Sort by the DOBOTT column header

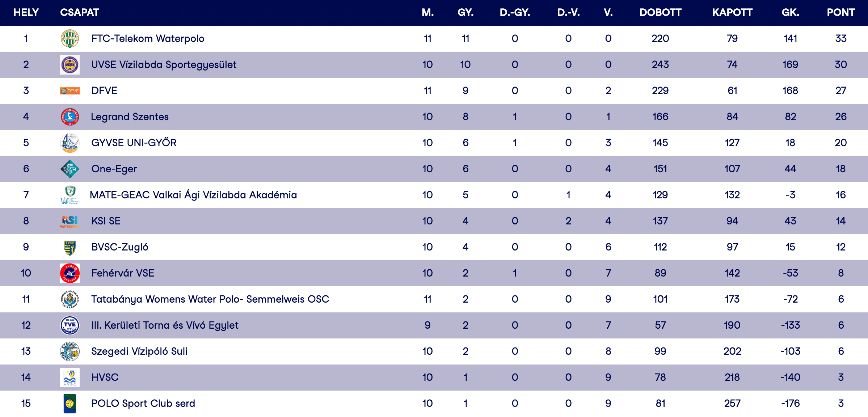(x=660, y=13)
